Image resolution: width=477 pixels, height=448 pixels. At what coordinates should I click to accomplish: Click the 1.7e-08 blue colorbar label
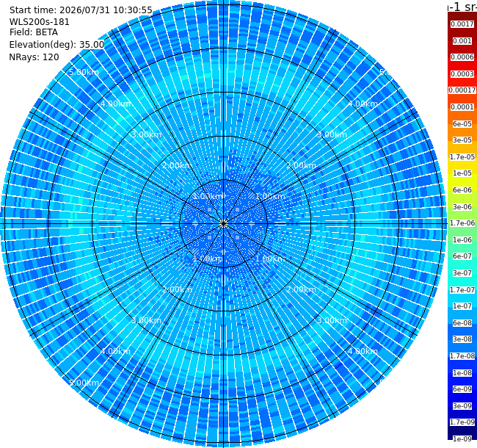462,356
